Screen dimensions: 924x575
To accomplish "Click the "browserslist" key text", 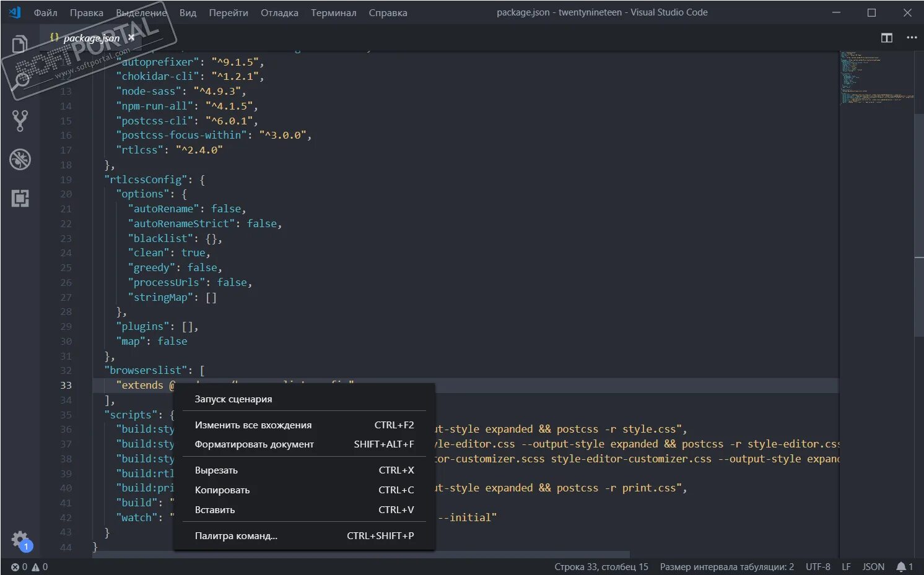I will coord(146,370).
